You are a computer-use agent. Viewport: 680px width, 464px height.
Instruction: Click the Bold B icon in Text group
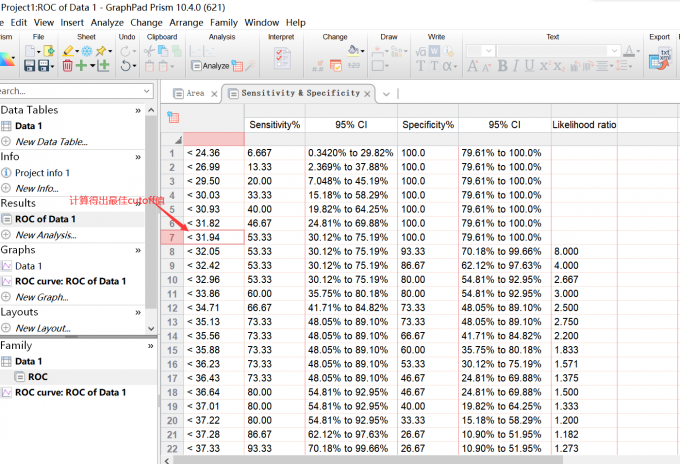pos(503,66)
